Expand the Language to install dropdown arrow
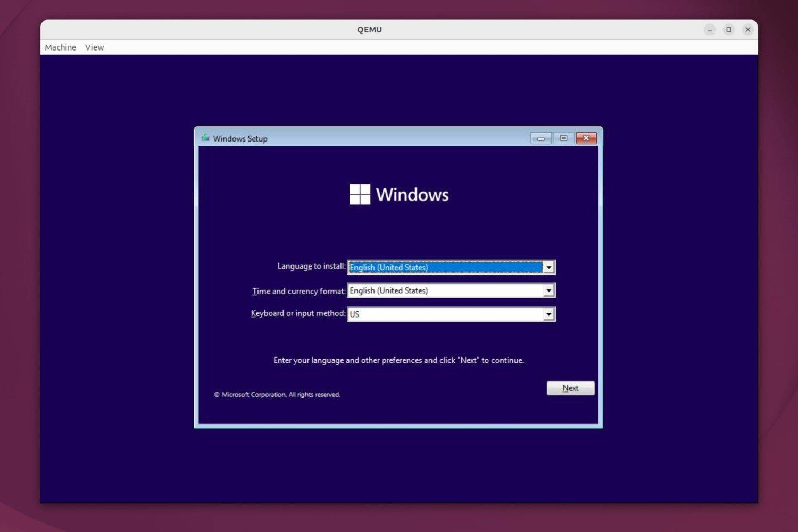The width and height of the screenshot is (798, 532). coord(548,267)
